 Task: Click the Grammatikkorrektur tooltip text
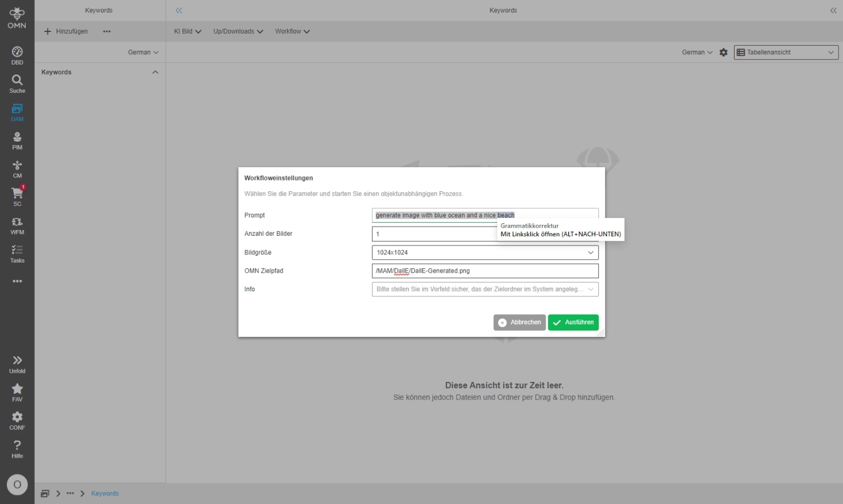(530, 226)
